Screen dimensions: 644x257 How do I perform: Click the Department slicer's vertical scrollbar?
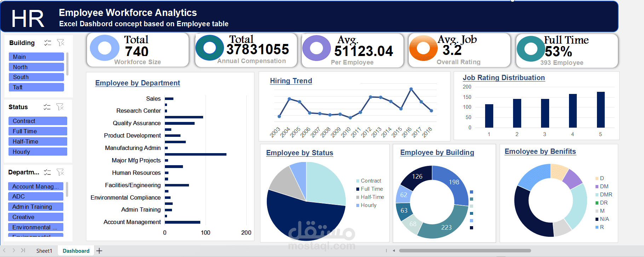coord(67,189)
